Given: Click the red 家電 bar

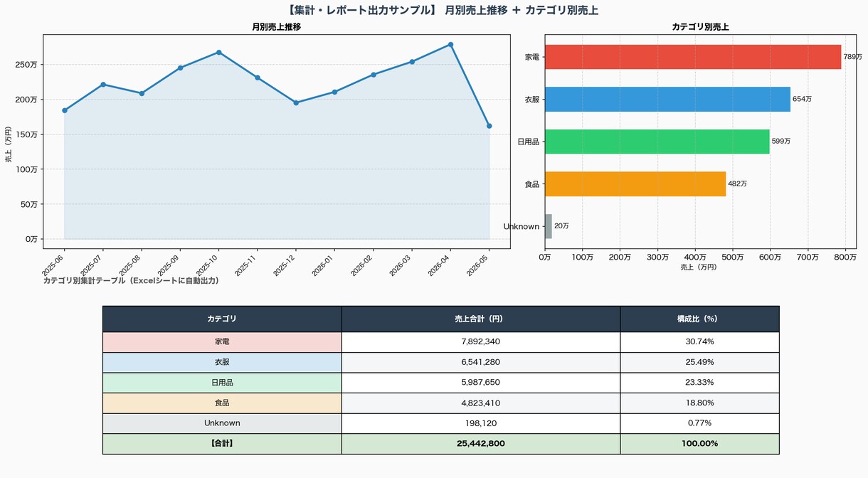Looking at the screenshot, I should click(x=693, y=57).
